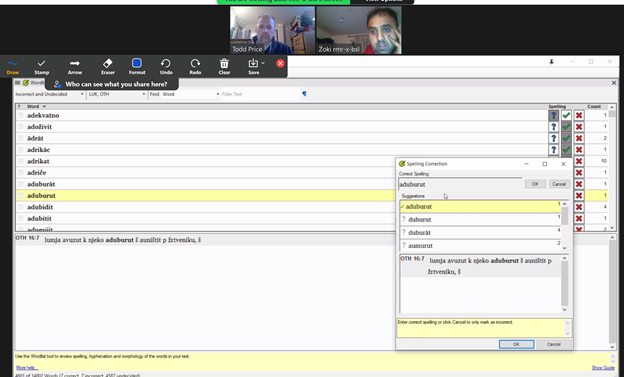
Task: Click the Correct Spelling text field
Action: pos(460,184)
